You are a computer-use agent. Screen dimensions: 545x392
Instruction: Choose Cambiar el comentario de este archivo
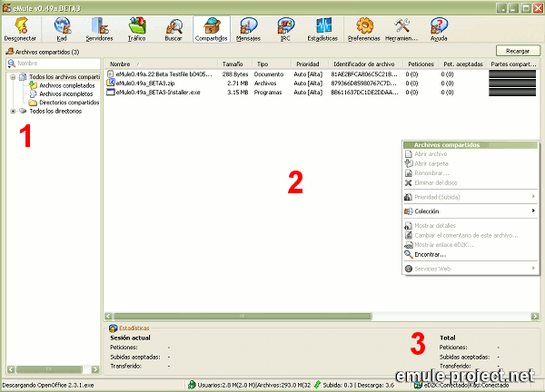471,235
